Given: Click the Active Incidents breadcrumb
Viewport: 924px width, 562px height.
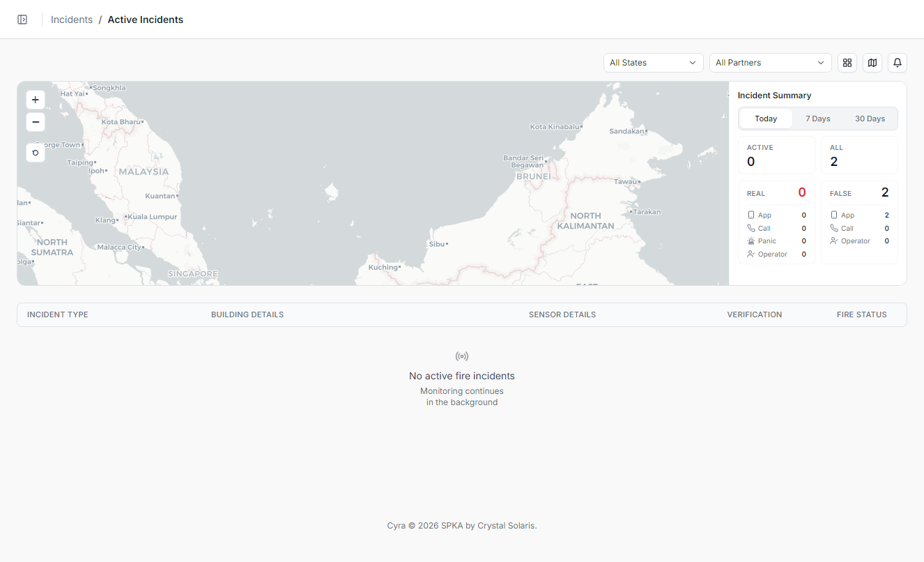Looking at the screenshot, I should click(146, 20).
